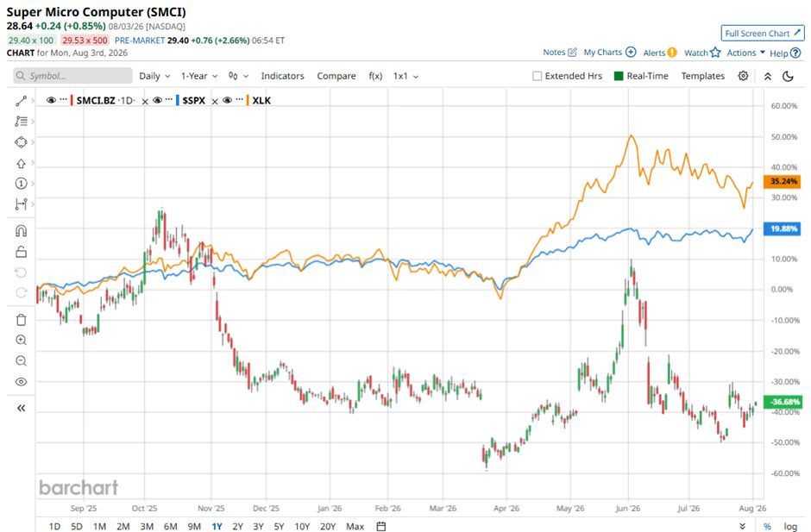
Task: Open the Fibonacci and text annotation tool
Action: 21,122
